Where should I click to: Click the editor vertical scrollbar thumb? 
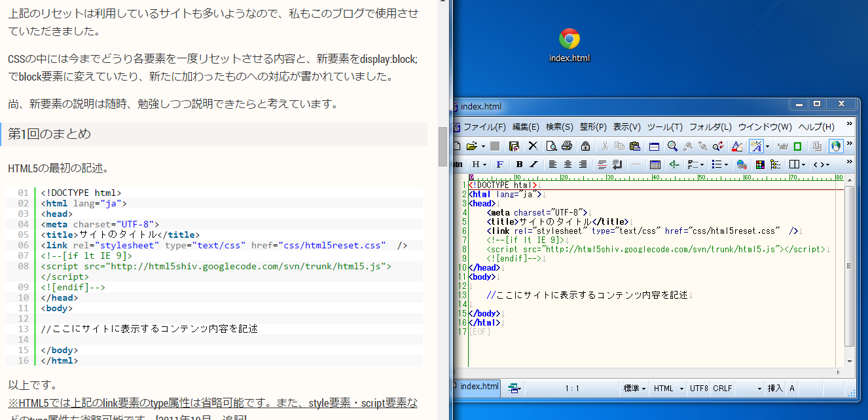[849, 265]
